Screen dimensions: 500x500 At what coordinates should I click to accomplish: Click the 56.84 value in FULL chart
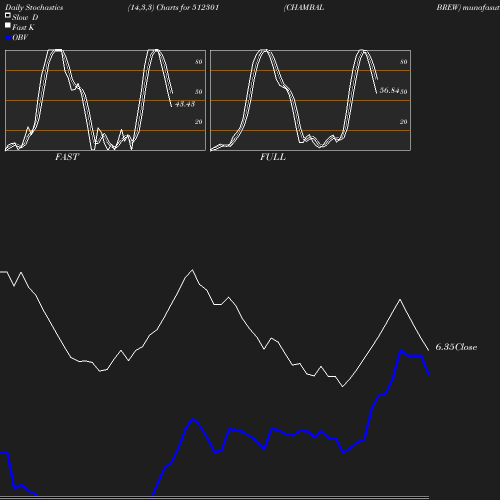tap(389, 90)
